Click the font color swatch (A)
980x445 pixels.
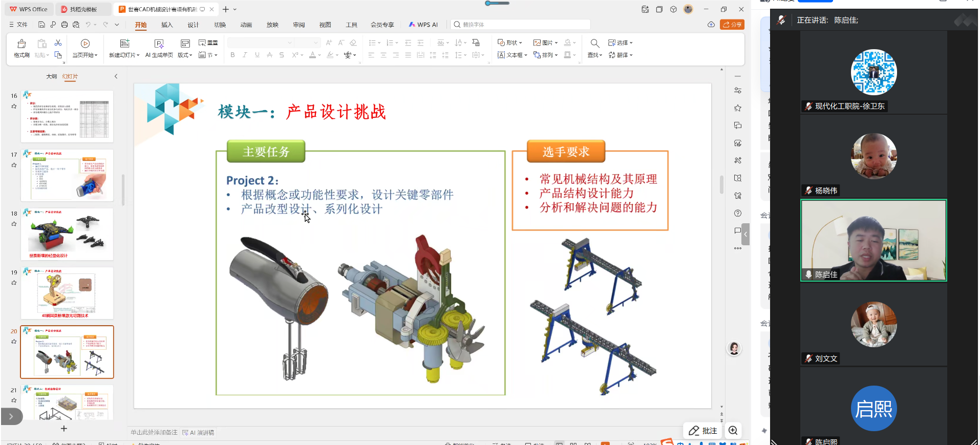[313, 55]
